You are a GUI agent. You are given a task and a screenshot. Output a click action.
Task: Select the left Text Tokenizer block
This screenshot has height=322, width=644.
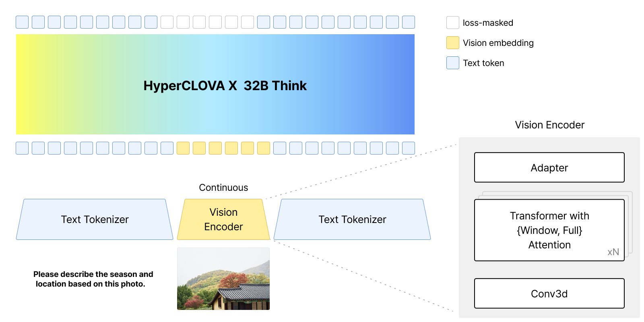point(95,219)
